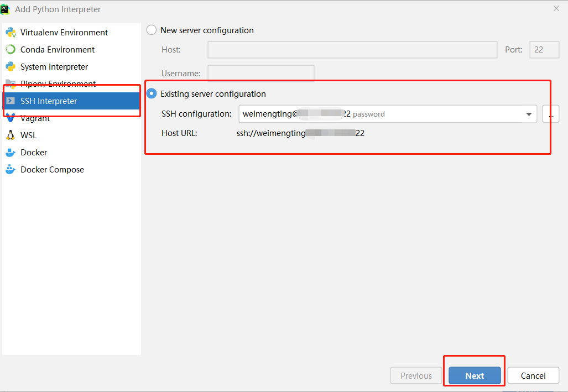The image size is (568, 392).
Task: Open SSH configurations browse button
Action: (x=551, y=114)
